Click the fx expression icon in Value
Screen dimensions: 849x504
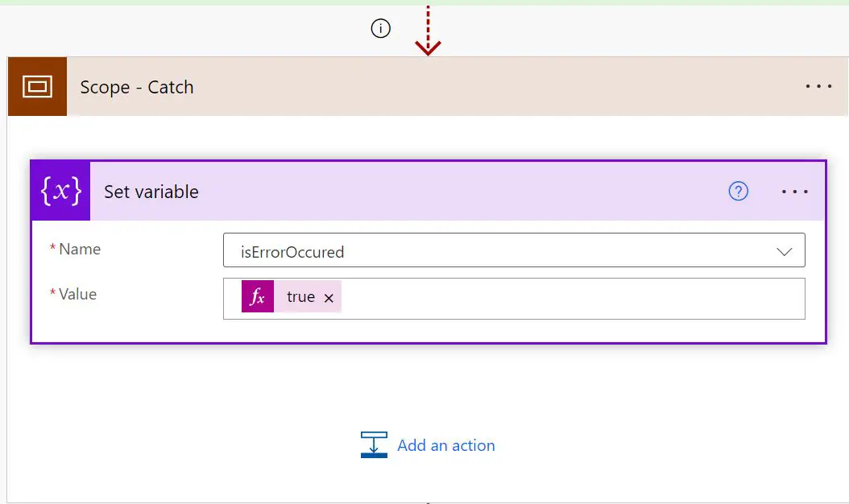[x=258, y=296]
